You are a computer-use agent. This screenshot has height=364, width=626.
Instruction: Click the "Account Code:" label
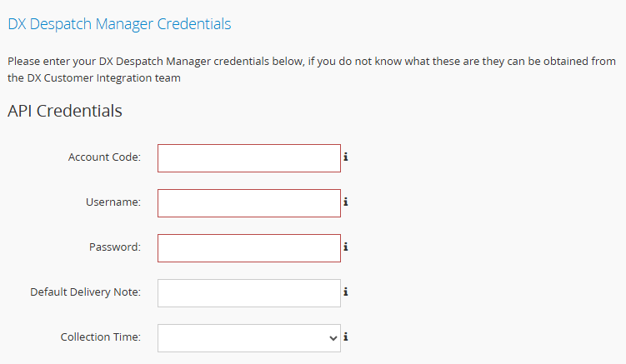coord(104,157)
